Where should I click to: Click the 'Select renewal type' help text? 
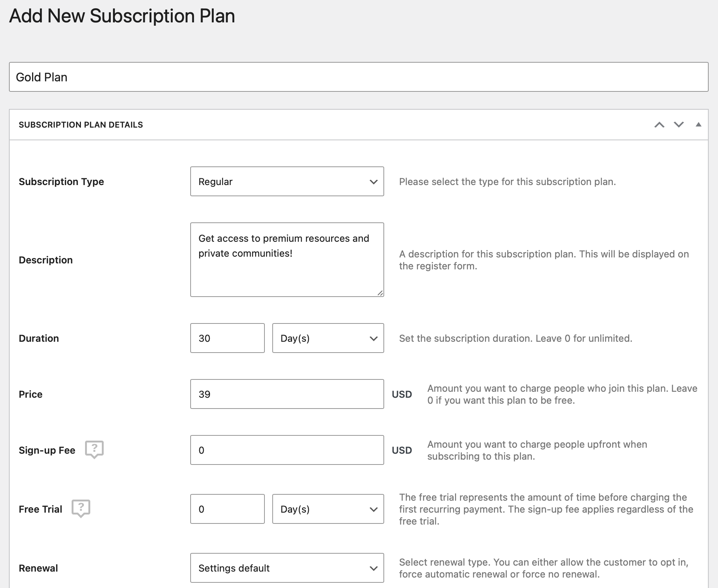(544, 568)
